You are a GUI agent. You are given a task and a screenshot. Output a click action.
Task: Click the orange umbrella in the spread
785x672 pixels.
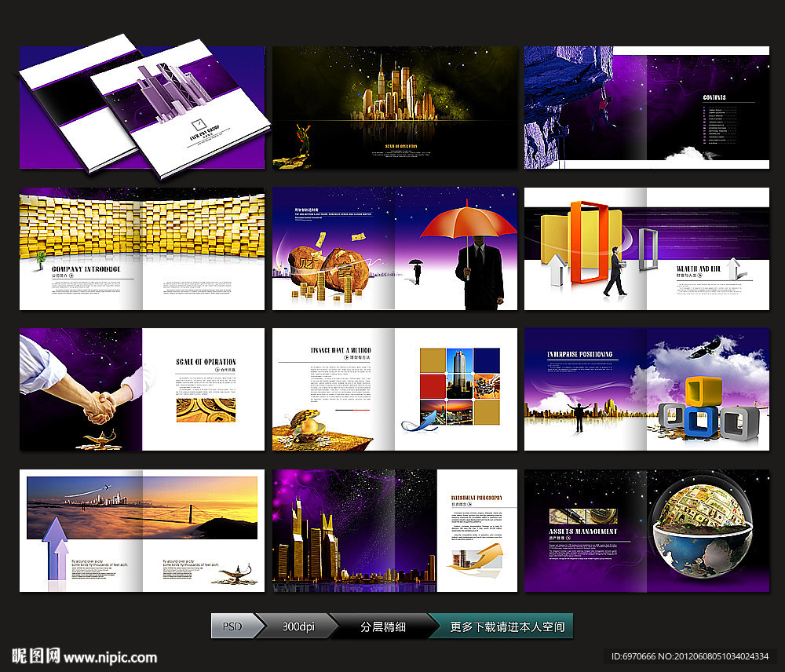click(468, 222)
